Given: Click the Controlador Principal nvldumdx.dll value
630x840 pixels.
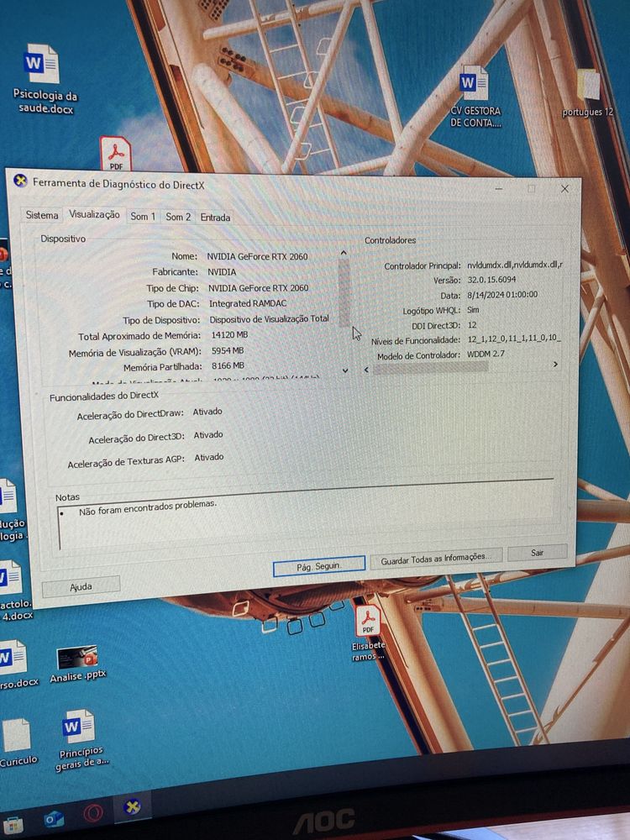Looking at the screenshot, I should (515, 265).
